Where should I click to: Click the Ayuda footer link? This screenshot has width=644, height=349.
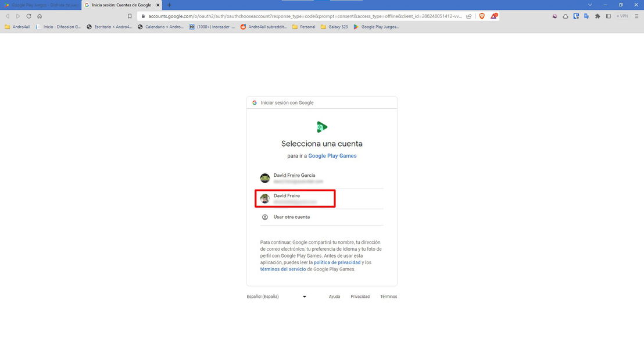pos(334,297)
